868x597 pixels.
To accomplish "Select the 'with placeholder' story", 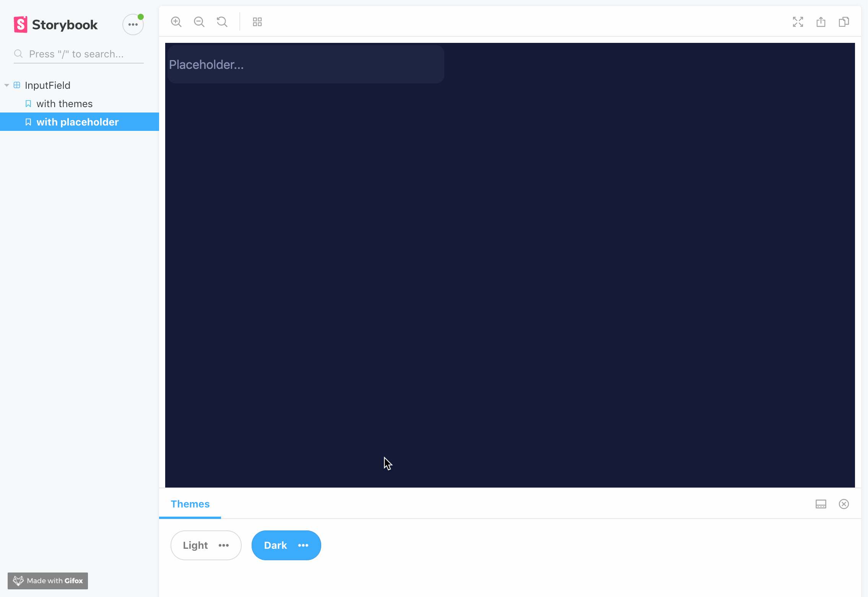I will click(78, 122).
